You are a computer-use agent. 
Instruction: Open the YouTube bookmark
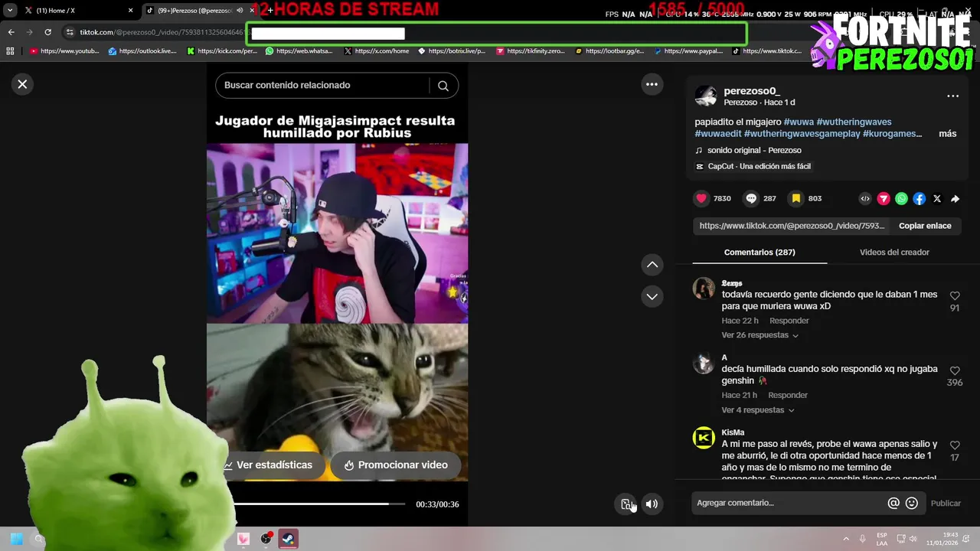tap(64, 51)
